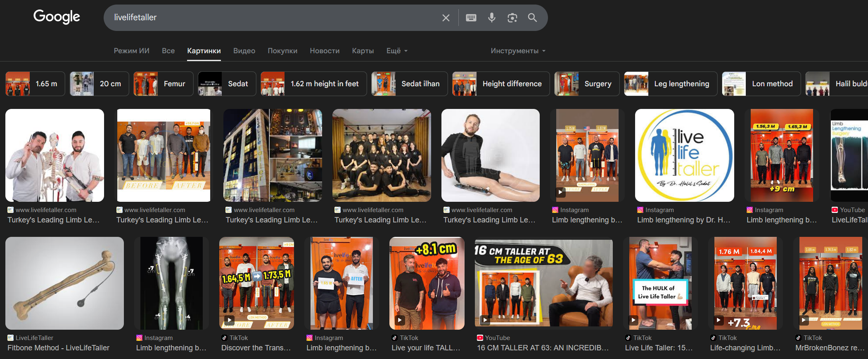The height and width of the screenshot is (359, 868).
Task: Open the 16 CM Taller at 63 YouTube thumbnail
Action: [544, 283]
